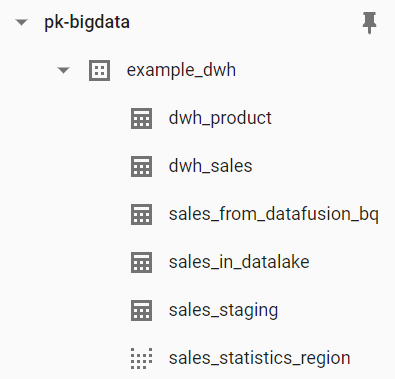Click the example_dwh dataset grid icon
395x379 pixels.
tap(99, 70)
